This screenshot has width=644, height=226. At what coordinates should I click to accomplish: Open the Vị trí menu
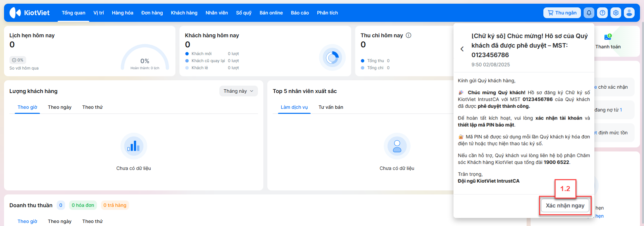click(x=99, y=13)
